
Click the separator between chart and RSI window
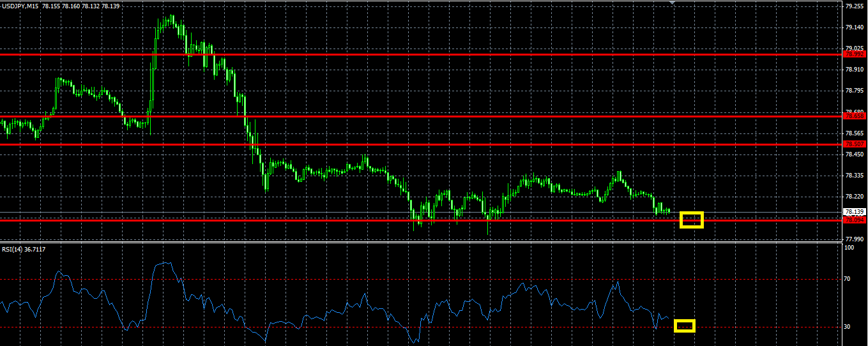(x=422, y=242)
